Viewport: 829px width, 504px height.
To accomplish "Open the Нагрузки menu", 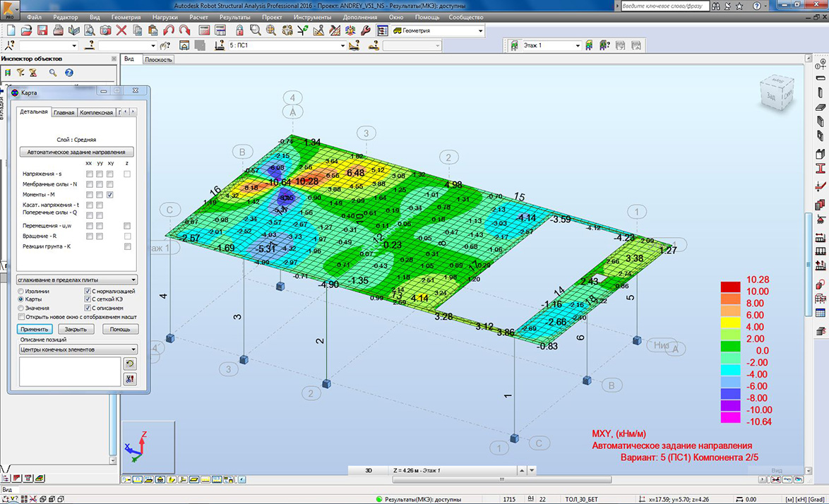I will 165,17.
